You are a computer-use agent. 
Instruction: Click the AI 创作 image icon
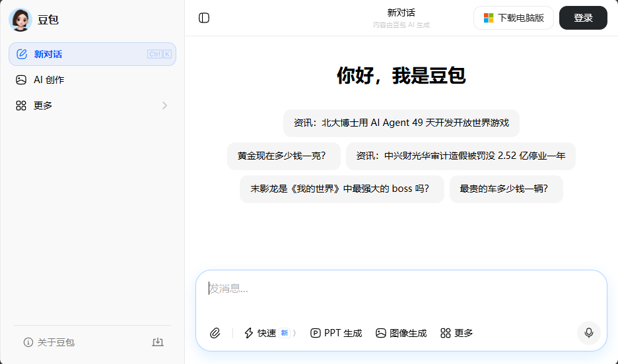(x=21, y=80)
